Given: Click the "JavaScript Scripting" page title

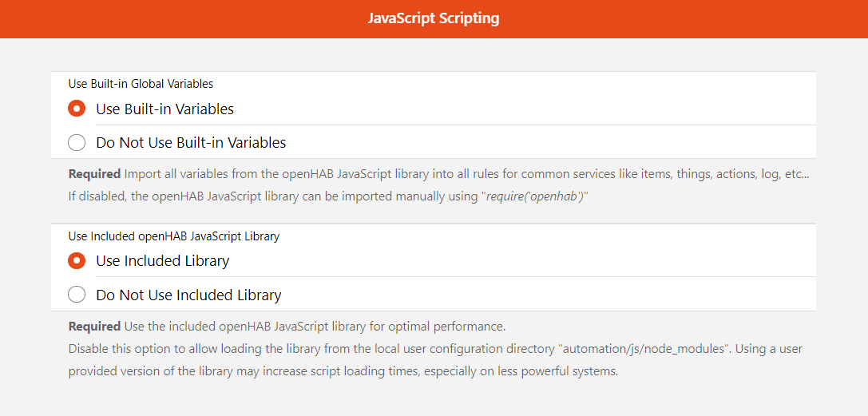Looking at the screenshot, I should click(x=434, y=18).
